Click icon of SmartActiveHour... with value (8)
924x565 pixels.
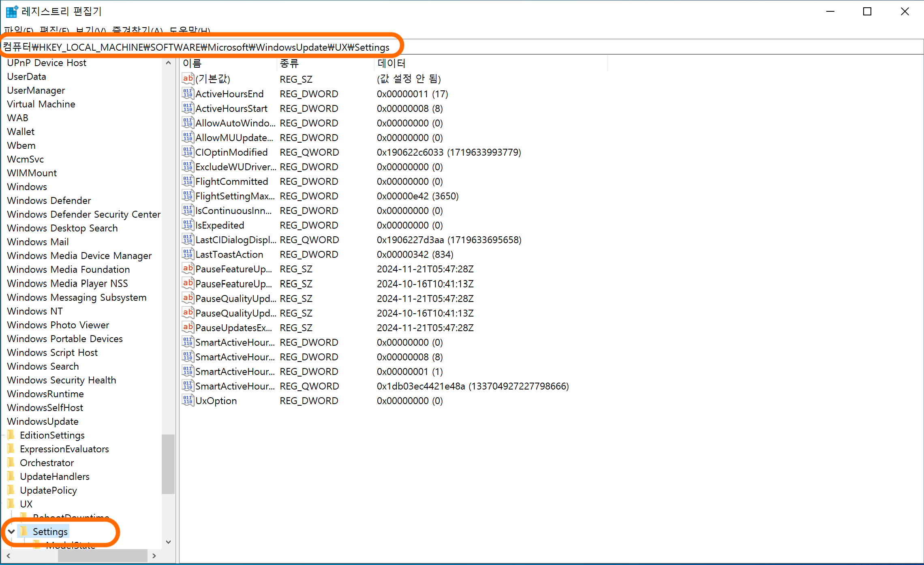pos(188,356)
